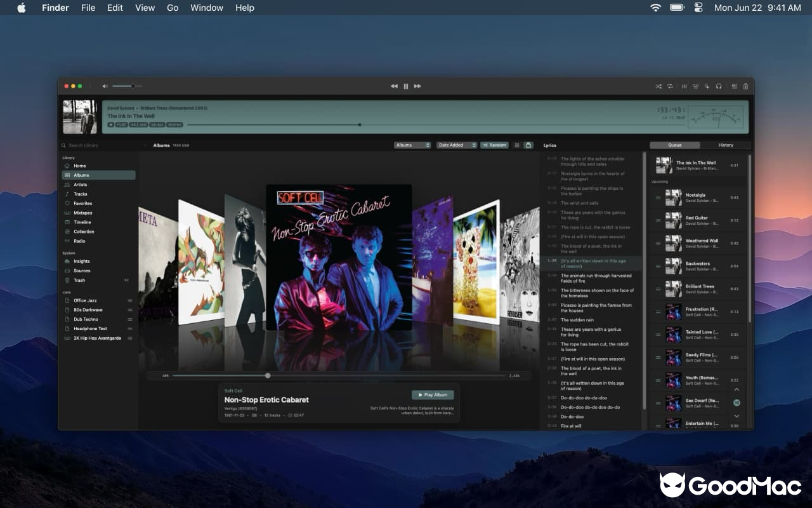Click the queue scroll up chevron
Image resolution: width=812 pixels, height=508 pixels.
[737, 389]
